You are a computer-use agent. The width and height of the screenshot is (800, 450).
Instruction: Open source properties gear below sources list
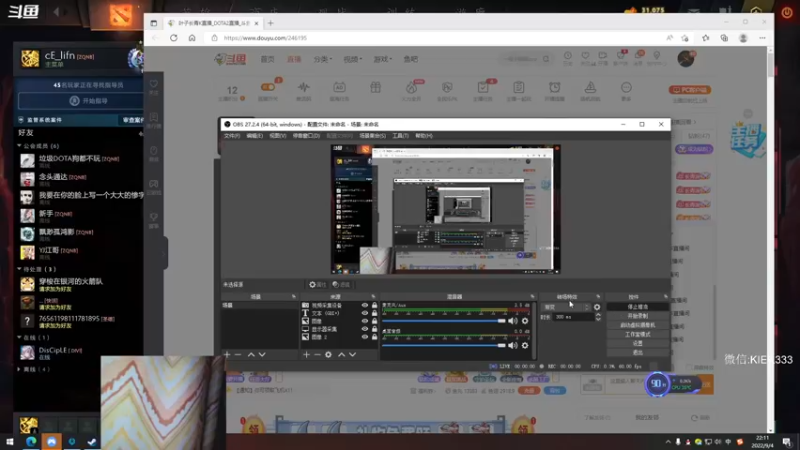328,354
